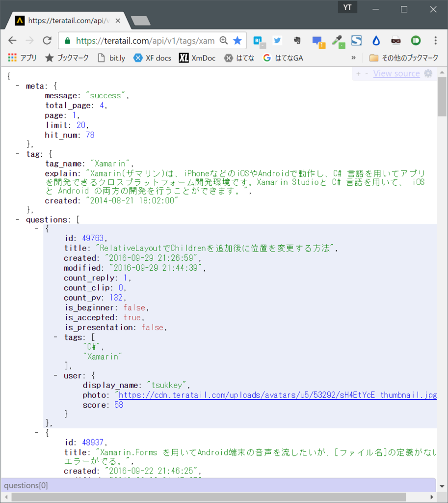Open zoom magnifier icon in address bar

pyautogui.click(x=224, y=40)
